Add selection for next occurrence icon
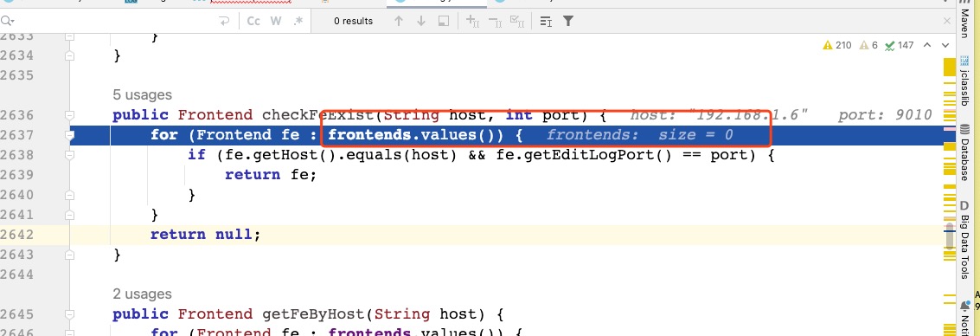980x336 pixels. 472,22
